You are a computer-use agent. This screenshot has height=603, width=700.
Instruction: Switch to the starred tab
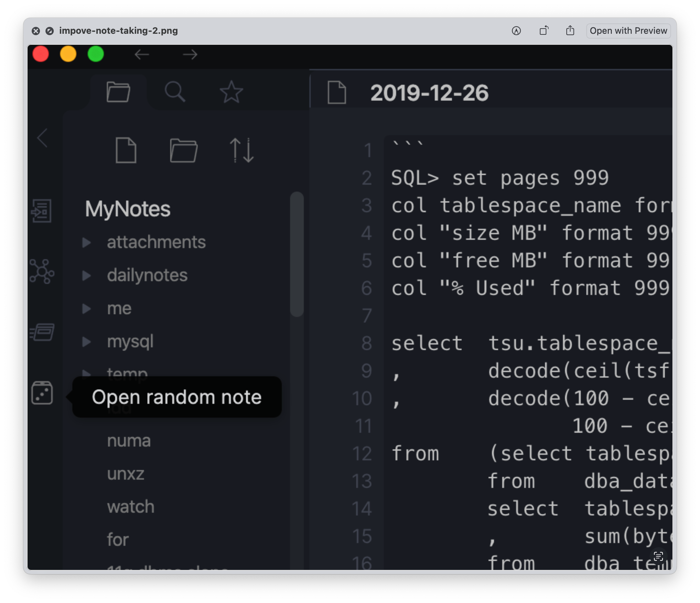231,92
